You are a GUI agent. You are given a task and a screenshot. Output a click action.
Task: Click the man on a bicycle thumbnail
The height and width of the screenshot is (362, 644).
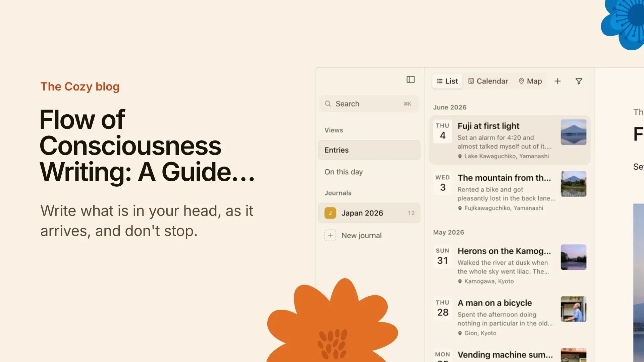click(574, 309)
